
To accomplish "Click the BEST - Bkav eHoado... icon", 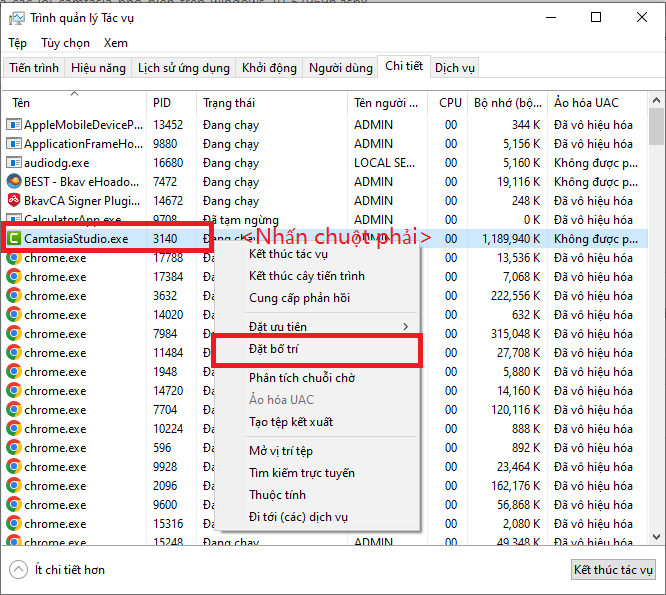I will pyautogui.click(x=14, y=182).
